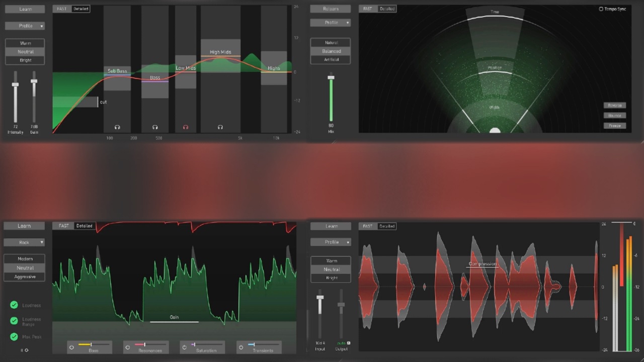Viewport: 644px width, 362px height.
Task: Select Modern style in the limiter panel
Action: tap(25, 259)
